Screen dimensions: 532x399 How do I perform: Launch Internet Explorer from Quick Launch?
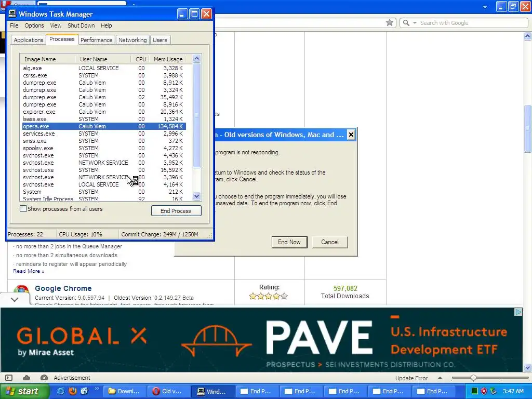click(61, 391)
